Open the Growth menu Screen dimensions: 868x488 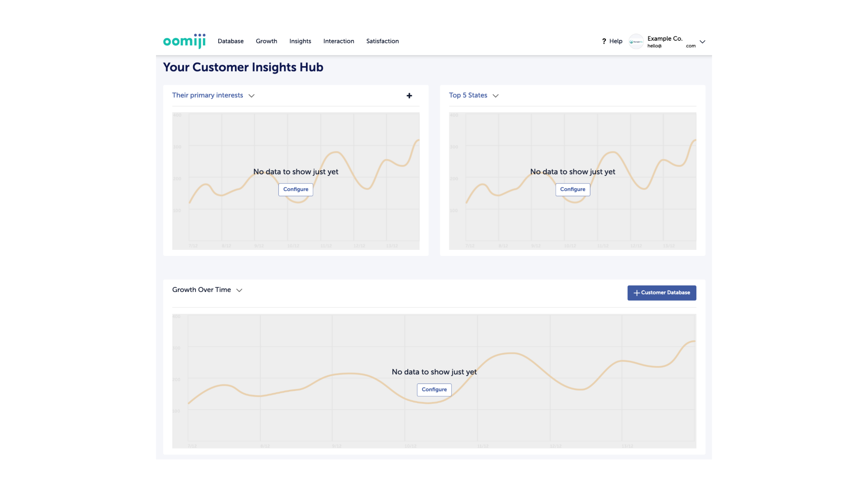coord(266,41)
